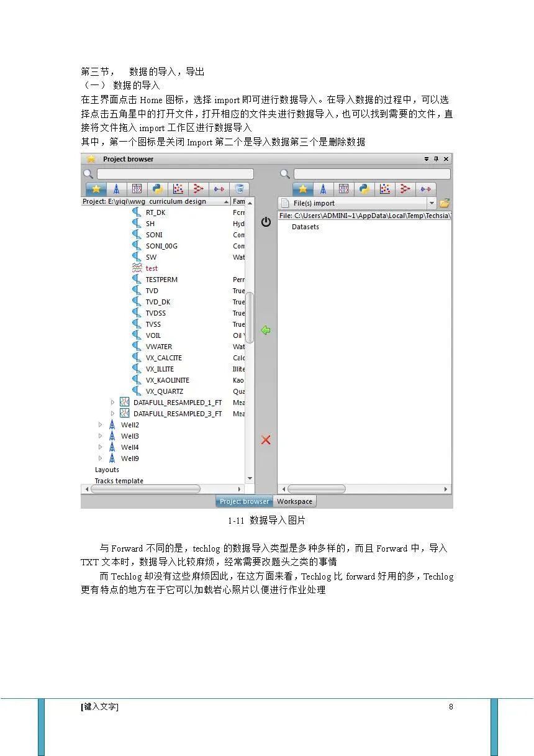Select the VX_ILLITE variable

160,369
